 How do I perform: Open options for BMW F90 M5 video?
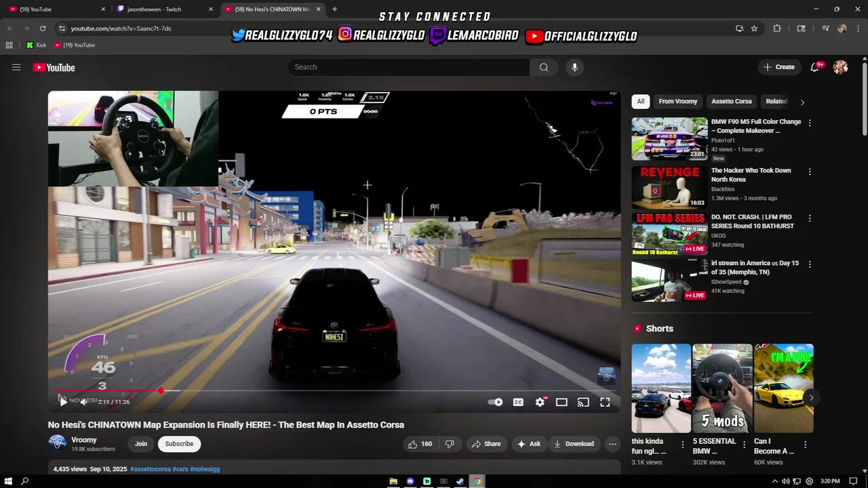point(809,123)
